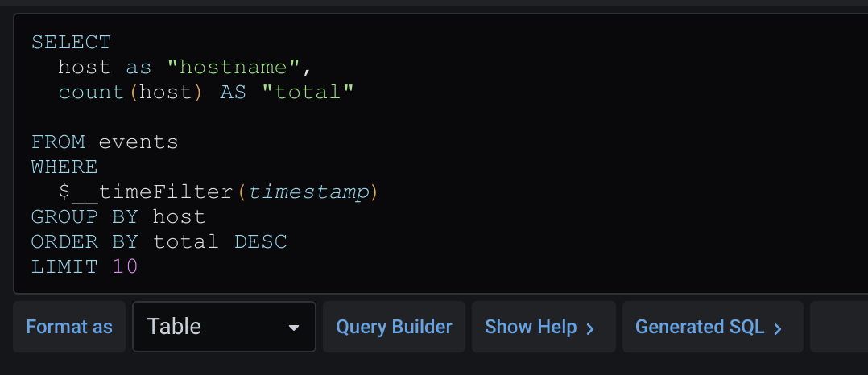Switch to Query Builder mode
868x375 pixels.
coord(395,327)
